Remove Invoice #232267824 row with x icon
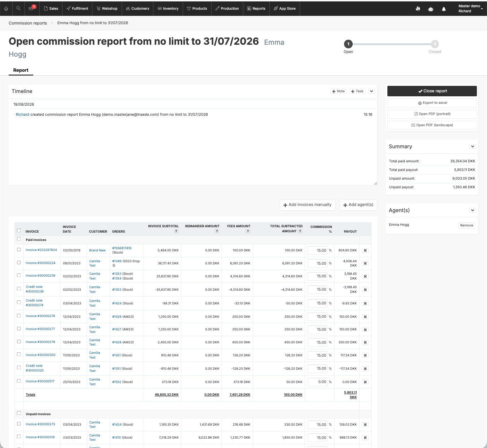 click(x=365, y=250)
